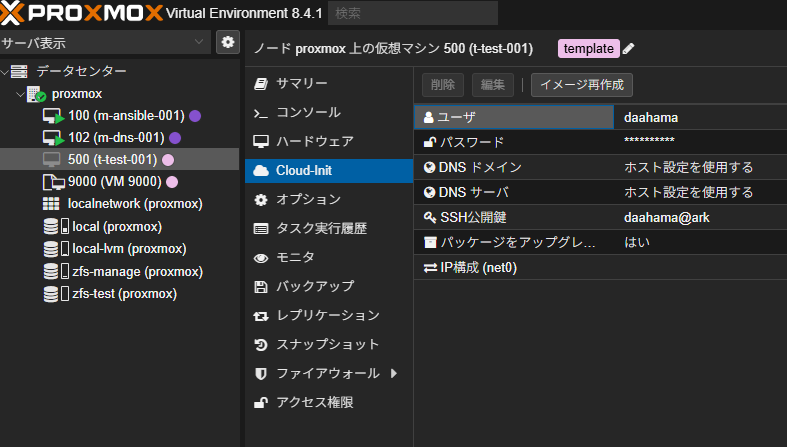Viewport: 787px width, 447px height.
Task: Click the unlock icon beside パスワード
Action: (430, 142)
